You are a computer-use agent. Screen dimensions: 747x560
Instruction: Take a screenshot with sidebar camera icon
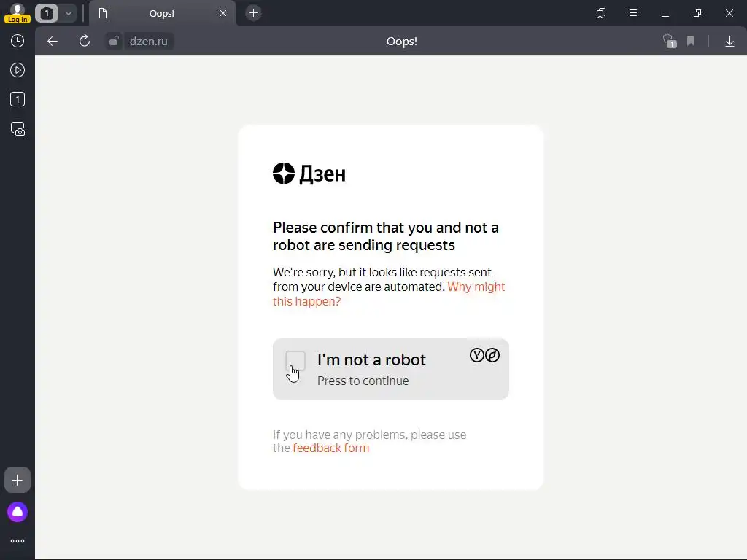click(x=18, y=129)
